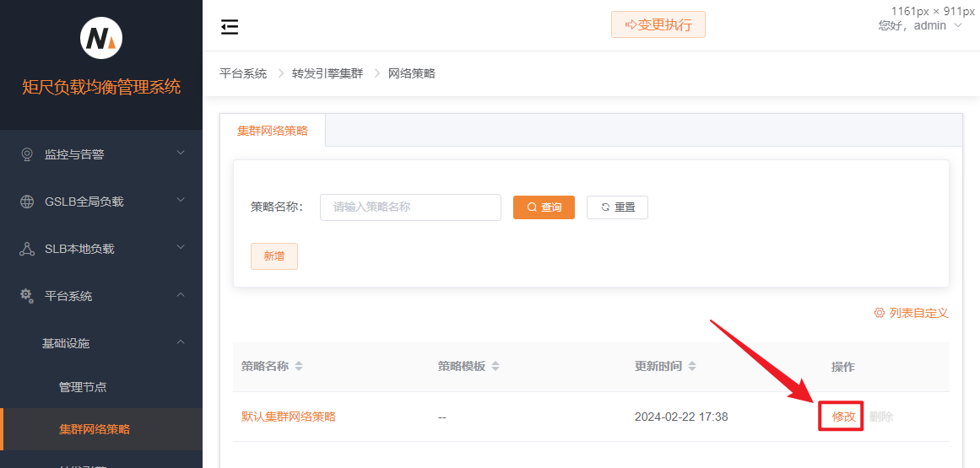Click the 策略名称 input field
Image resolution: width=980 pixels, height=468 pixels.
tap(410, 207)
